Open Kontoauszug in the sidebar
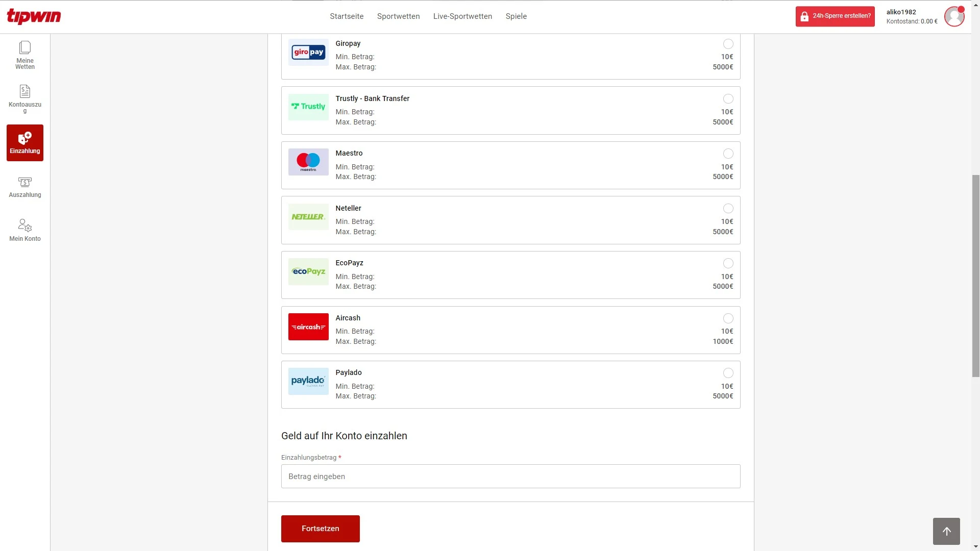The image size is (980, 551). click(x=25, y=99)
